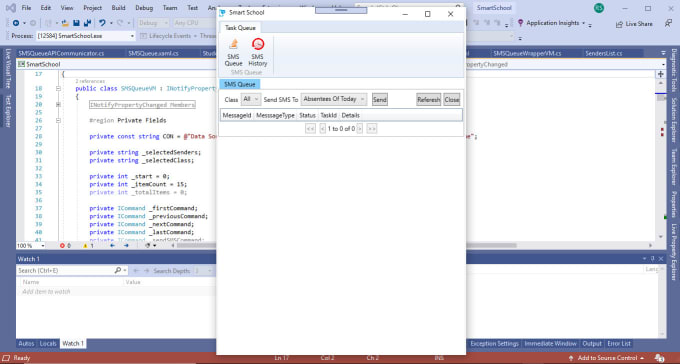Open the File menu
This screenshot has width=680, height=364.
tap(26, 8)
